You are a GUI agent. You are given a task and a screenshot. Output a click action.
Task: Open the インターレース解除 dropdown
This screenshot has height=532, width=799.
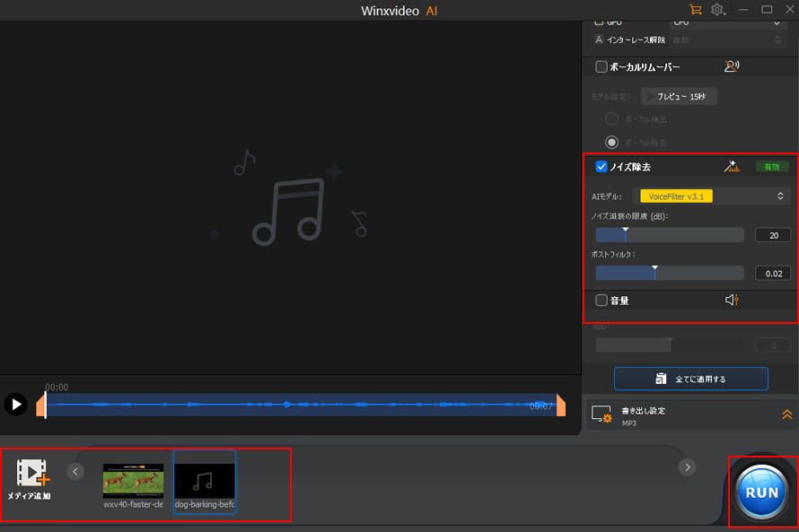[729, 39]
